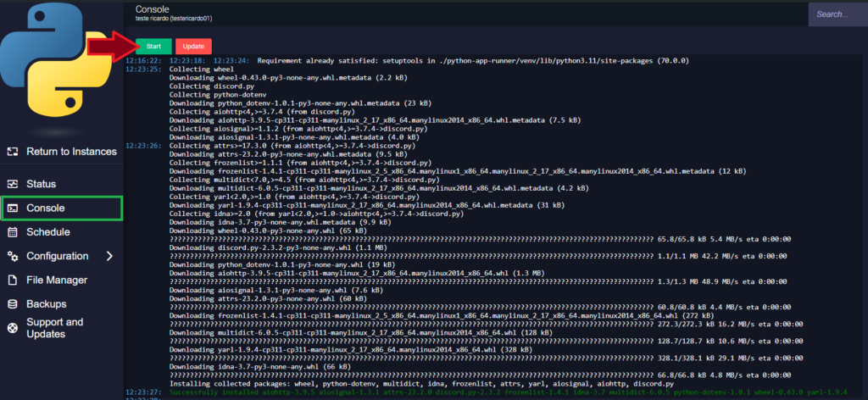Select the Schedule menu label
The image size is (868, 400).
(48, 232)
